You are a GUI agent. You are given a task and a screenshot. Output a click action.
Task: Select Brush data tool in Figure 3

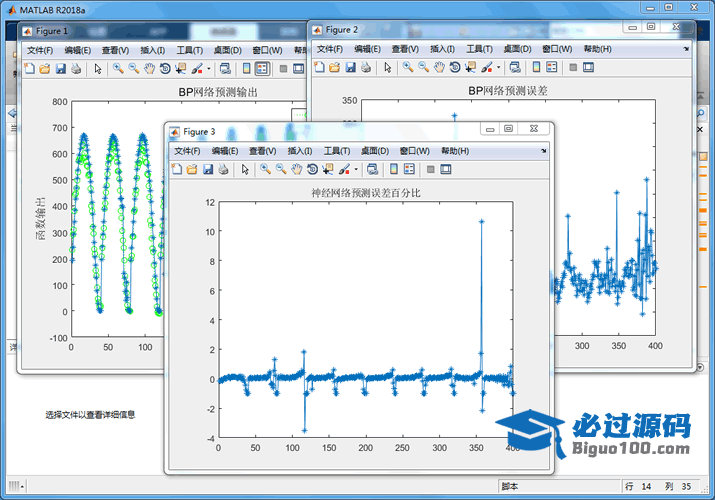(x=344, y=170)
